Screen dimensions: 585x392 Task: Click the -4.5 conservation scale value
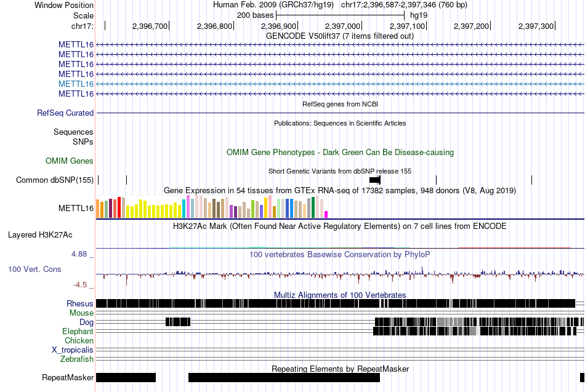(x=80, y=285)
